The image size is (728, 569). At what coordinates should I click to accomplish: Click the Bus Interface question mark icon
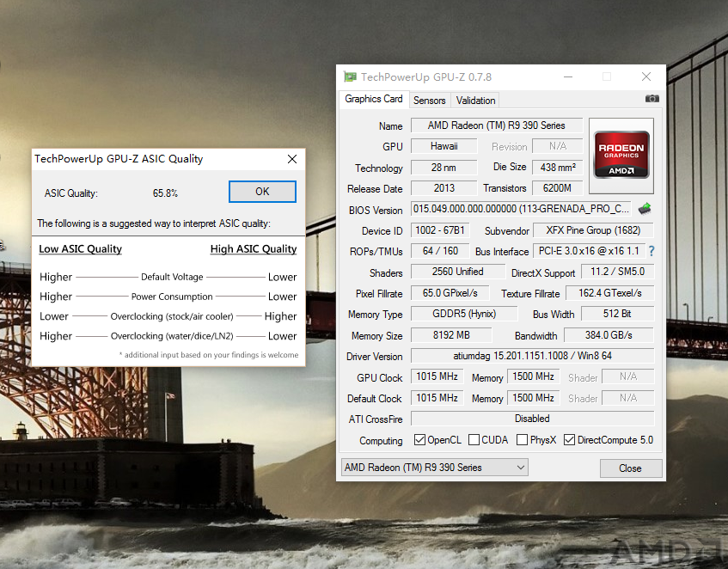tap(652, 251)
